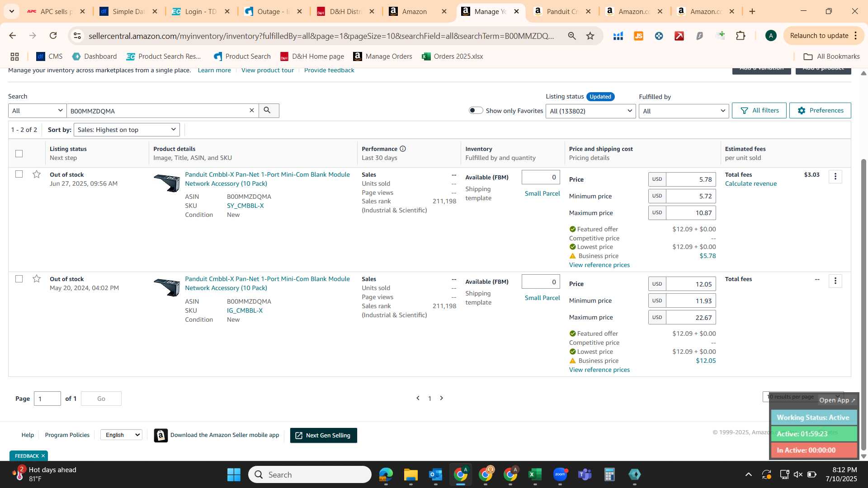Click the quantity field for IG_CMBBL-X
The height and width of the screenshot is (488, 868).
coord(541,282)
